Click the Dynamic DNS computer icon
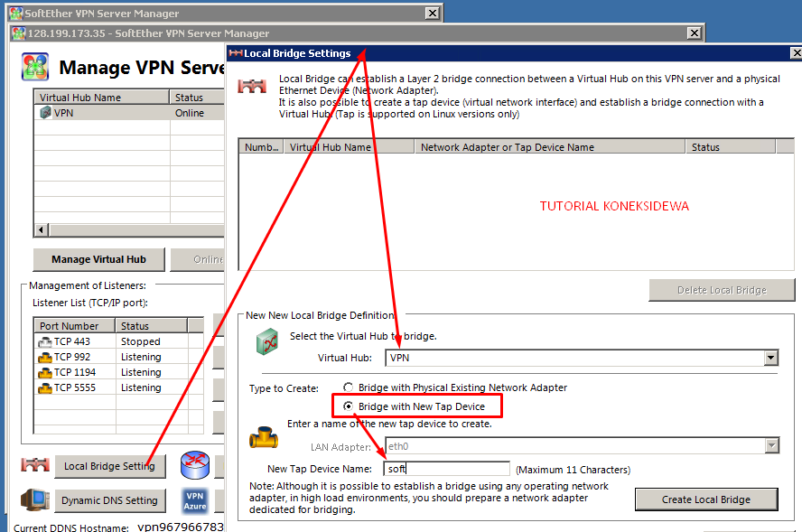This screenshot has height=532, width=802. 35,500
